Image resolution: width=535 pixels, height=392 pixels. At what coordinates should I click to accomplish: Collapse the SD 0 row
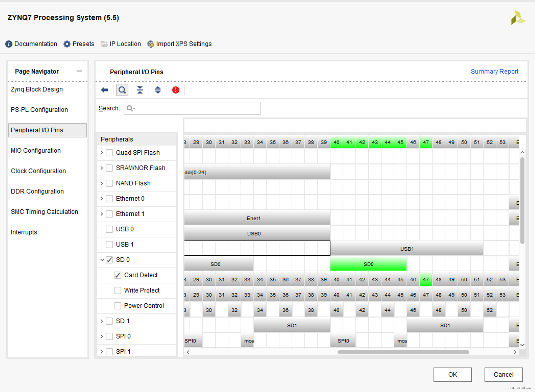tap(102, 260)
